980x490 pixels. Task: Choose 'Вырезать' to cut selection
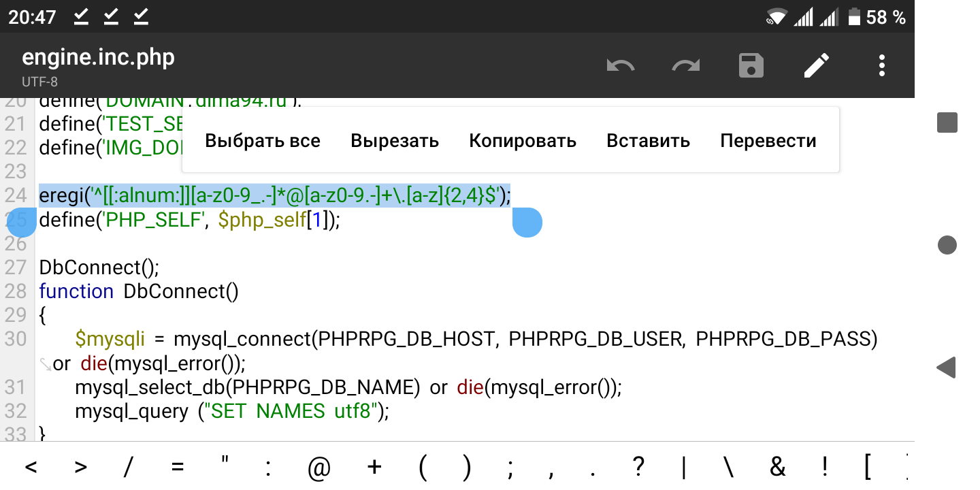(x=395, y=141)
